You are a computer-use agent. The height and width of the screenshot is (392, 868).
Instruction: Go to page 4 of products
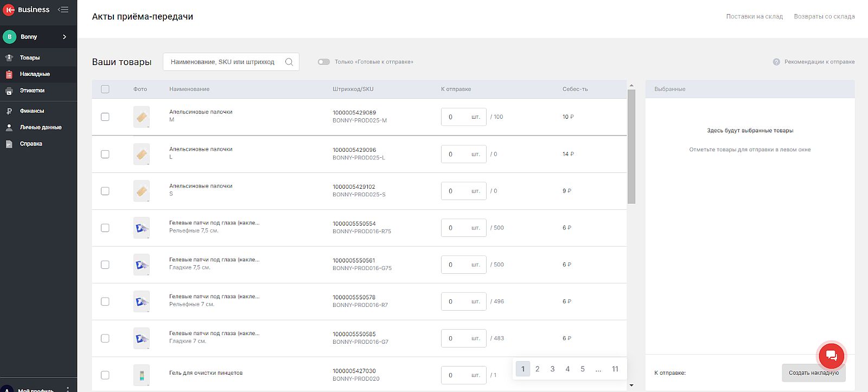(567, 369)
